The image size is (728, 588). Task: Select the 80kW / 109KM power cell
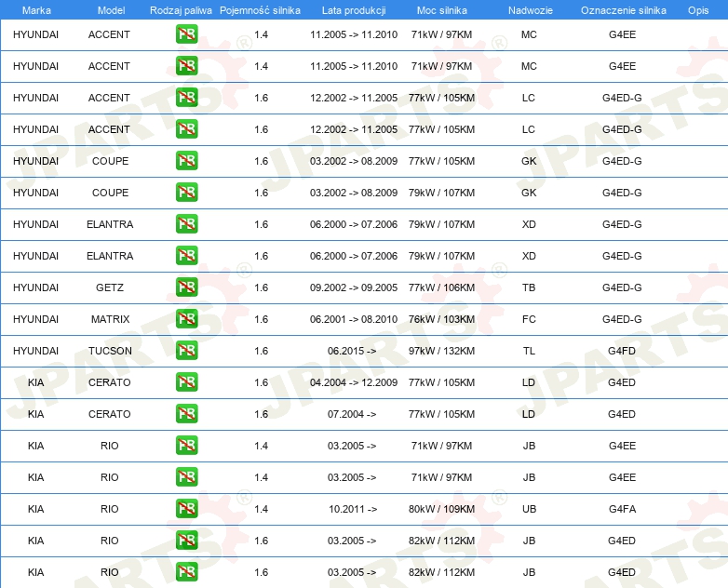(441, 509)
